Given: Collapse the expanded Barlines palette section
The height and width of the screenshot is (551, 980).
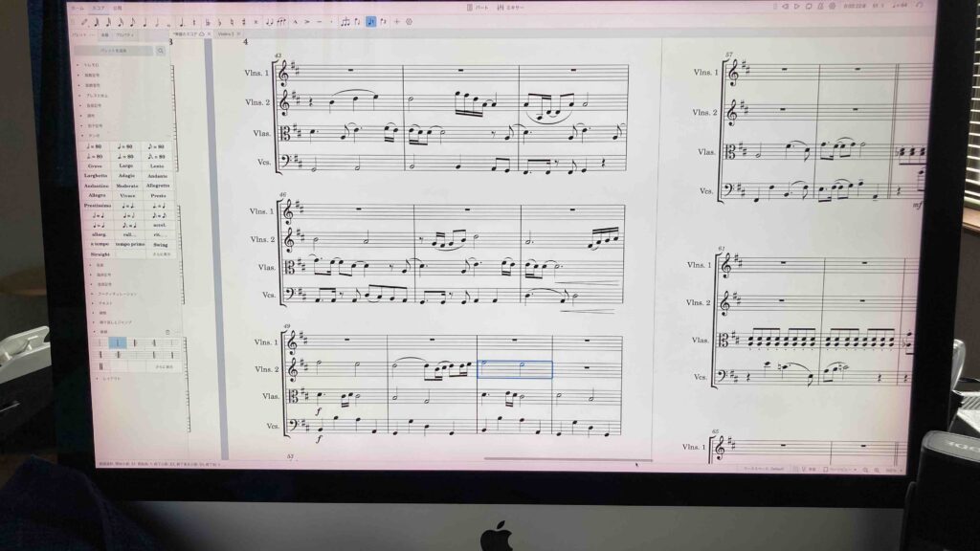Looking at the screenshot, I should pyautogui.click(x=95, y=332).
